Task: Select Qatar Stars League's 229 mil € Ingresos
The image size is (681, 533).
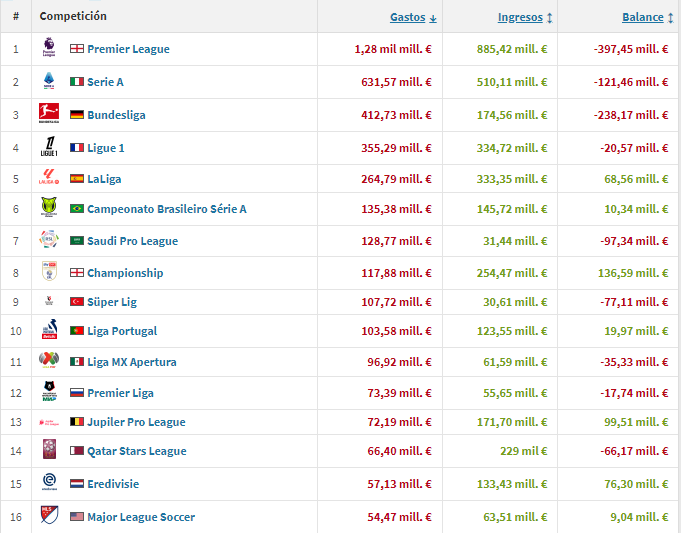Action: tap(523, 451)
